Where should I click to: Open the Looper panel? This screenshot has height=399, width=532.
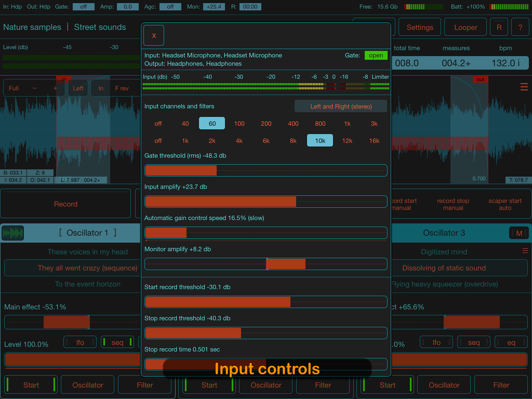coord(465,27)
